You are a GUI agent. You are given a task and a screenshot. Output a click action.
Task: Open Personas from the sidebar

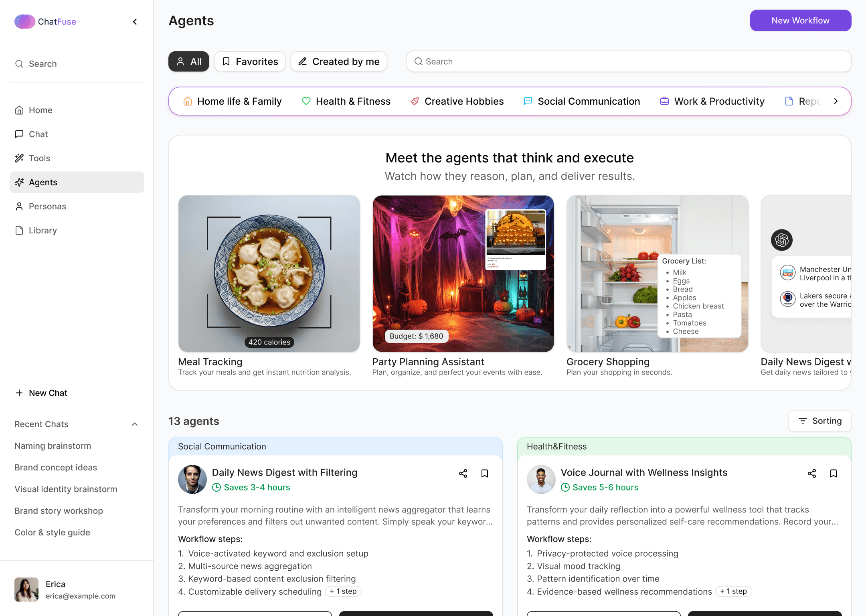click(47, 206)
